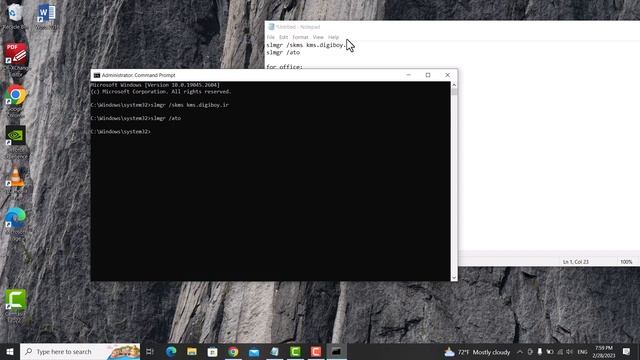This screenshot has width=640, height=360.
Task: Switch to Chrome on the taskbar
Action: click(233, 351)
